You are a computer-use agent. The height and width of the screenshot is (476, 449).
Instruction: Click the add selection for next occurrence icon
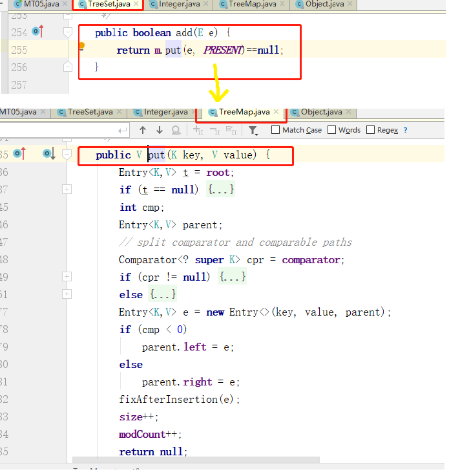pos(198,131)
